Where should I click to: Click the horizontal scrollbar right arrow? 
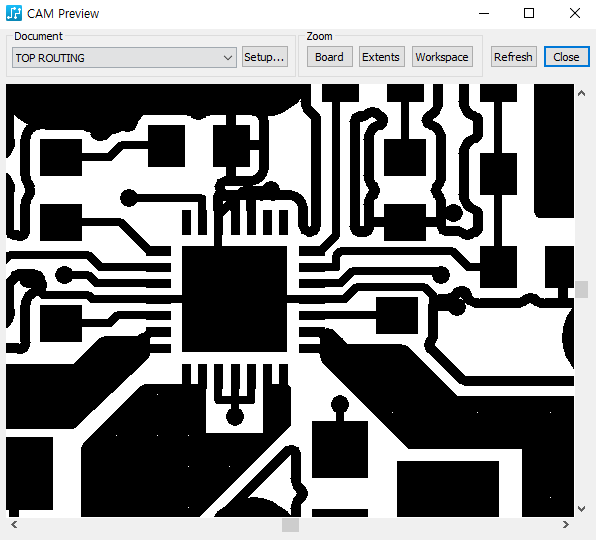tap(566, 525)
